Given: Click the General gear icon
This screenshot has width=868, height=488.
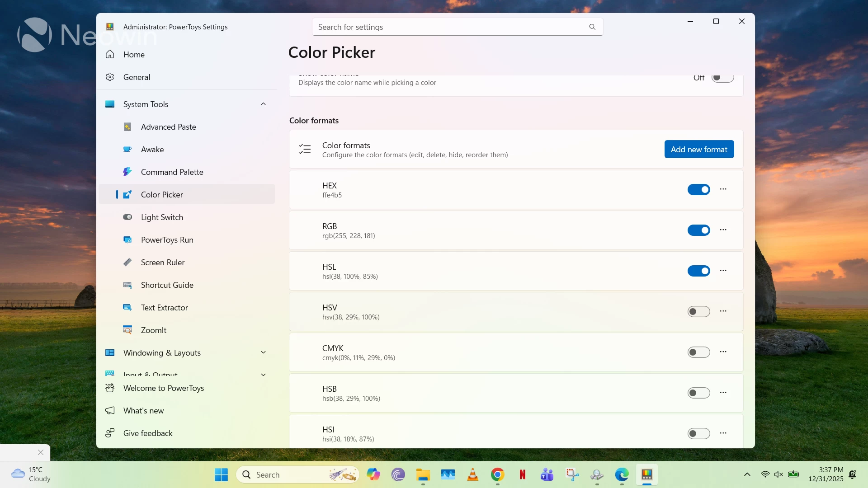Looking at the screenshot, I should coord(110,77).
